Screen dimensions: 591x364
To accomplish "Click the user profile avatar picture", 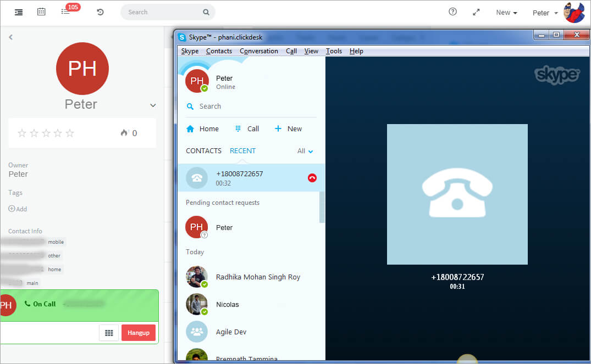I will tap(574, 12).
